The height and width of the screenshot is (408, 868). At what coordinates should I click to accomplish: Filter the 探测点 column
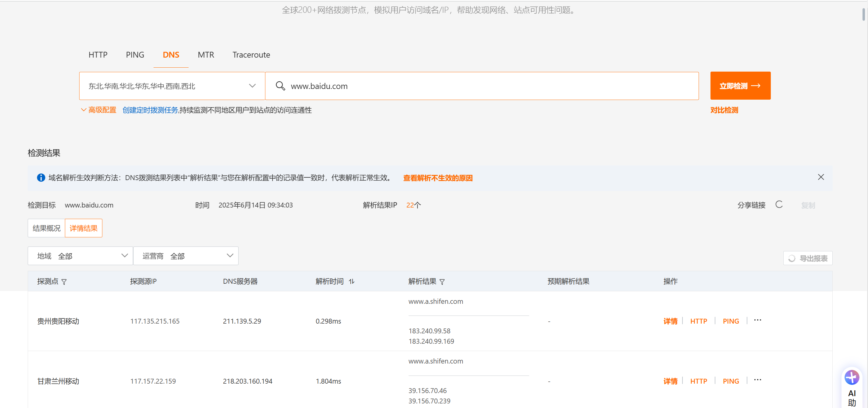(x=64, y=282)
